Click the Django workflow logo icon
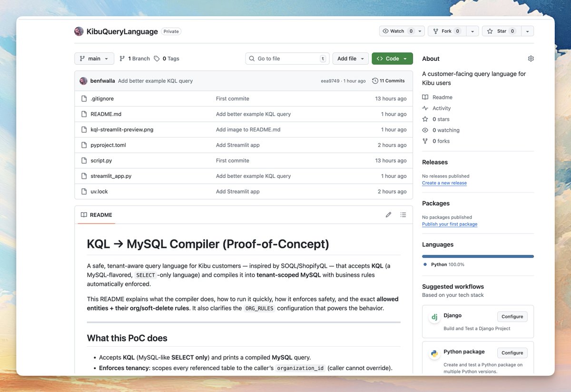 pos(434,317)
